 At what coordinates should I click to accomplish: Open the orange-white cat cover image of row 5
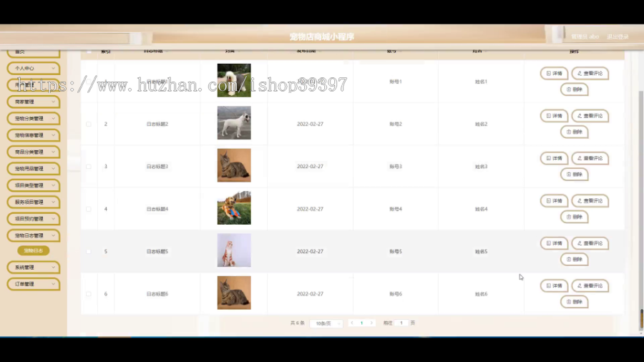pyautogui.click(x=234, y=250)
